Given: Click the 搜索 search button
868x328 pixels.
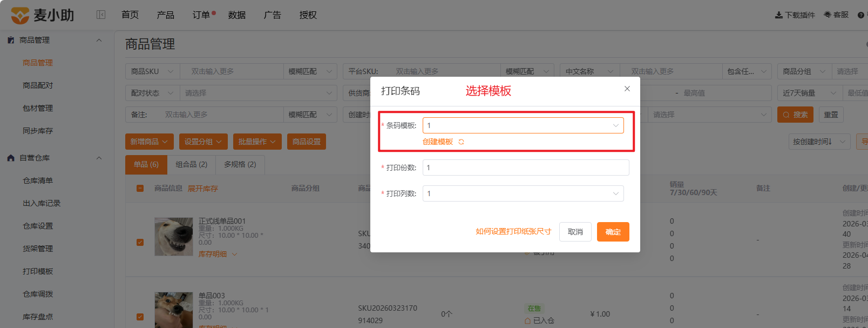Looking at the screenshot, I should [x=795, y=115].
